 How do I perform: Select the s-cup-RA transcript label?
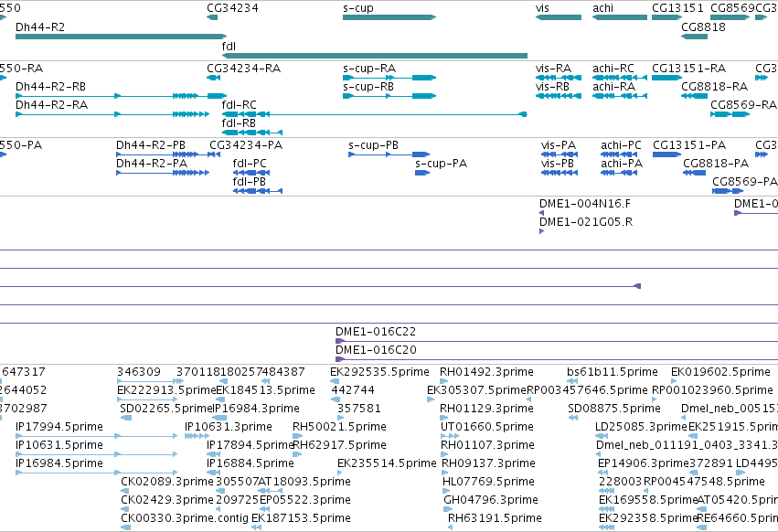point(369,68)
